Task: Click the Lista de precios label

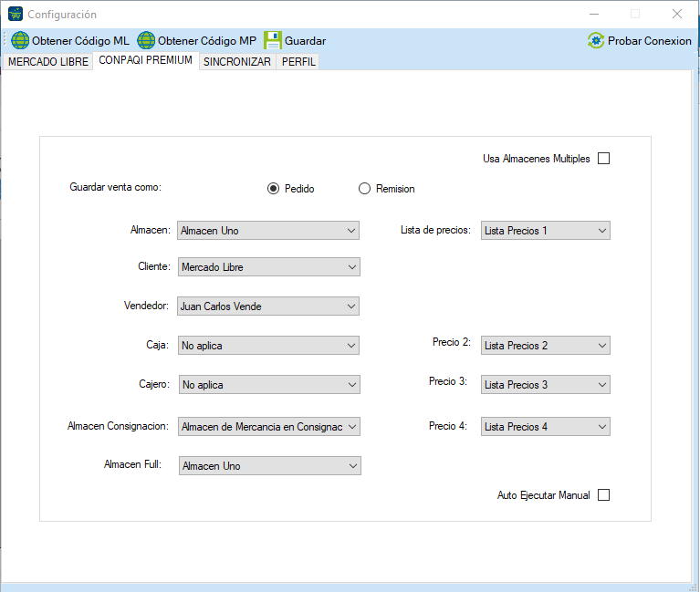Action: coord(435,230)
